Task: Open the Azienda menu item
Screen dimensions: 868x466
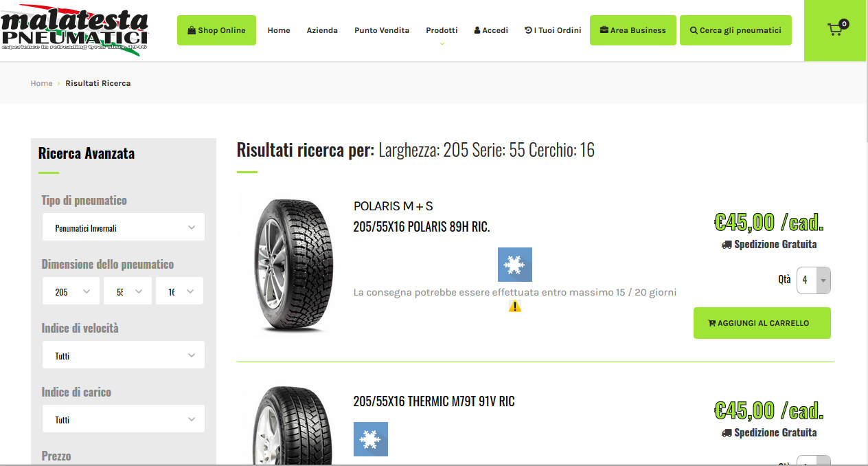Action: click(x=322, y=30)
